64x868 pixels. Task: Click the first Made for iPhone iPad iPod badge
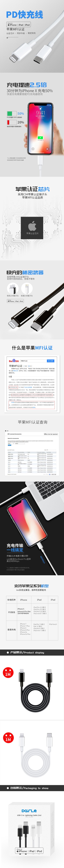pos(19,24)
